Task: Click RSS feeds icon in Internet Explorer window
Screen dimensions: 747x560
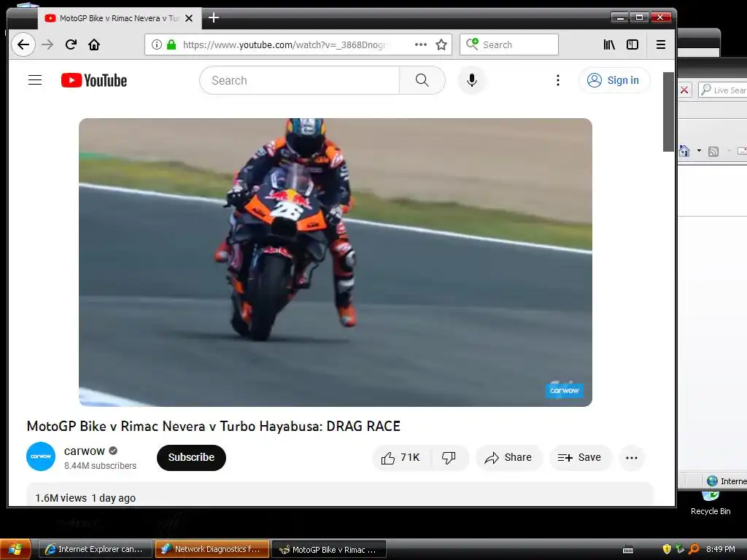Action: (713, 152)
